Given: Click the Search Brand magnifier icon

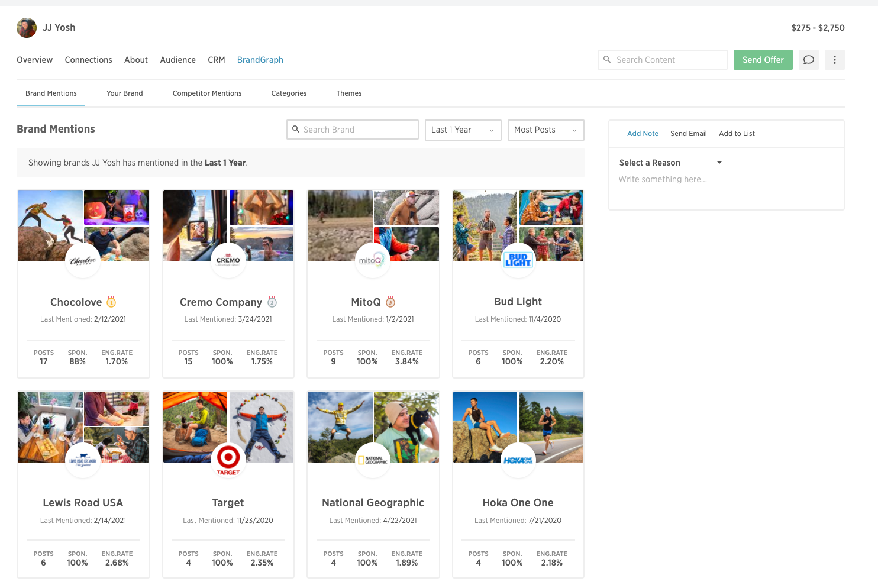Looking at the screenshot, I should pos(296,129).
